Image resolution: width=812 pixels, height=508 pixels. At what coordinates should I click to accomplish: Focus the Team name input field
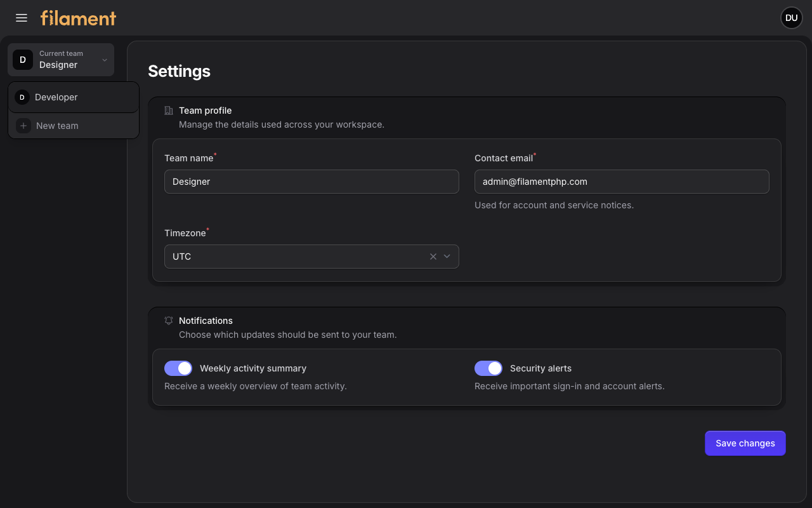point(311,182)
